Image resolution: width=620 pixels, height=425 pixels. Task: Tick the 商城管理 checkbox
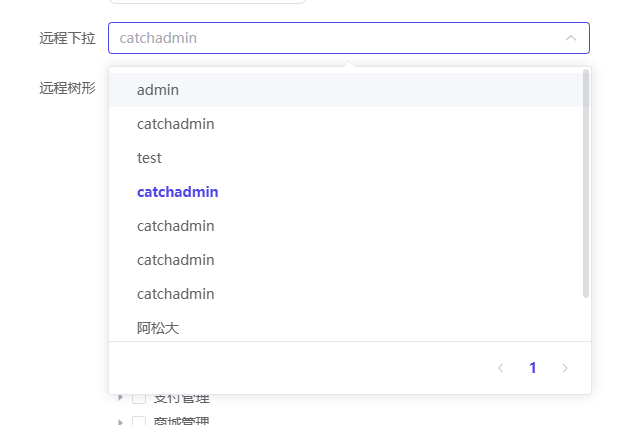(139, 421)
